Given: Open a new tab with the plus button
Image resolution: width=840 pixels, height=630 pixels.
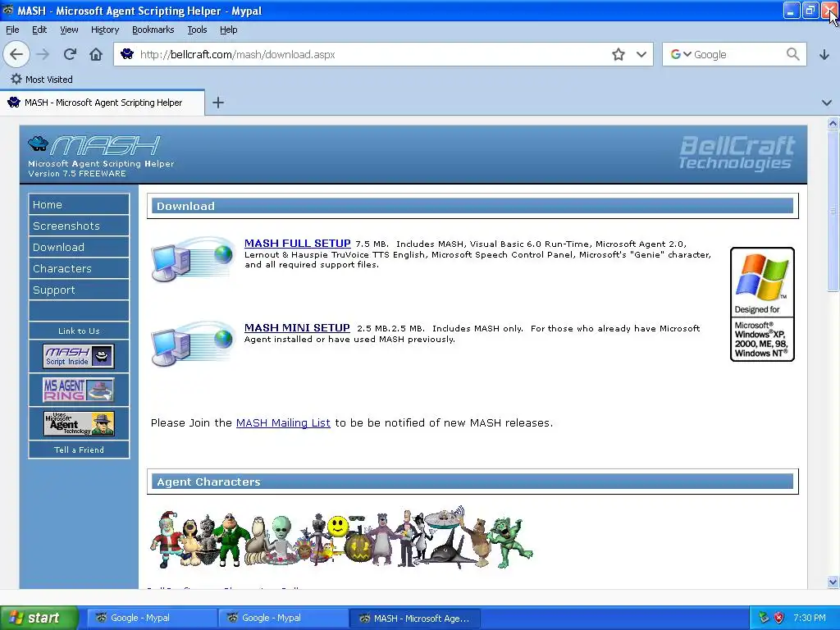Looking at the screenshot, I should point(218,103).
